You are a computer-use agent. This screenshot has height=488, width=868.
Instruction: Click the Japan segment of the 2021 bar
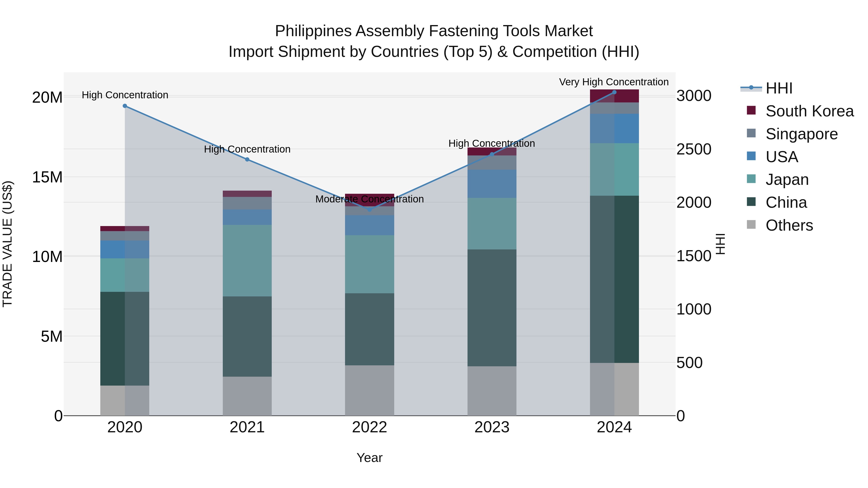247,261
